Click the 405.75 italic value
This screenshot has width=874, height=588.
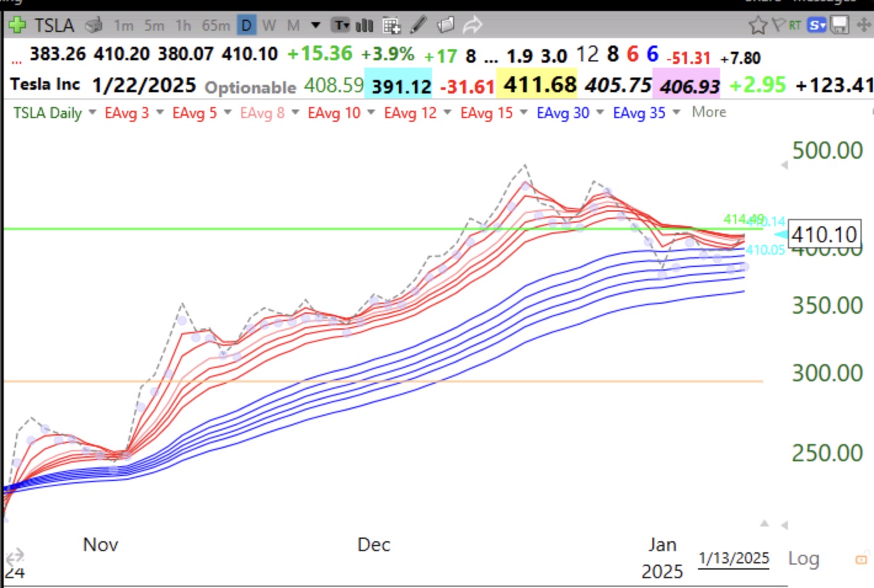coord(618,85)
